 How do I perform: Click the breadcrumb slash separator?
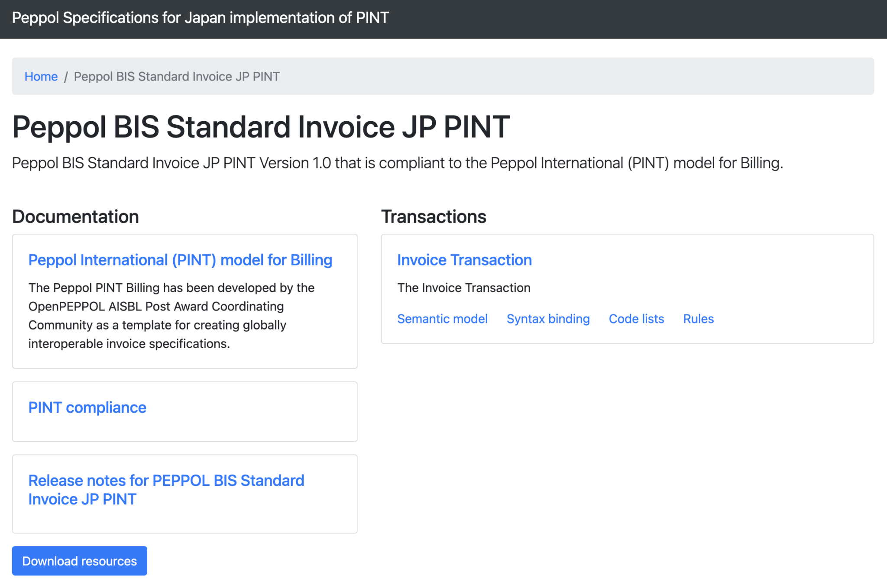[66, 77]
